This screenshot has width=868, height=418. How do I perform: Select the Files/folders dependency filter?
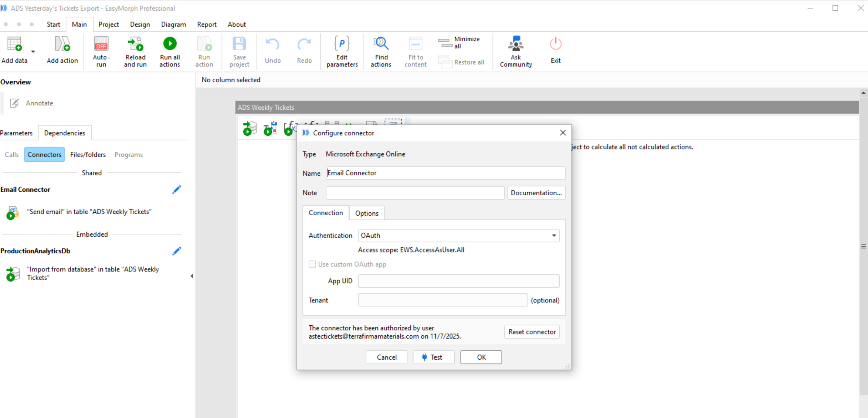[88, 155]
